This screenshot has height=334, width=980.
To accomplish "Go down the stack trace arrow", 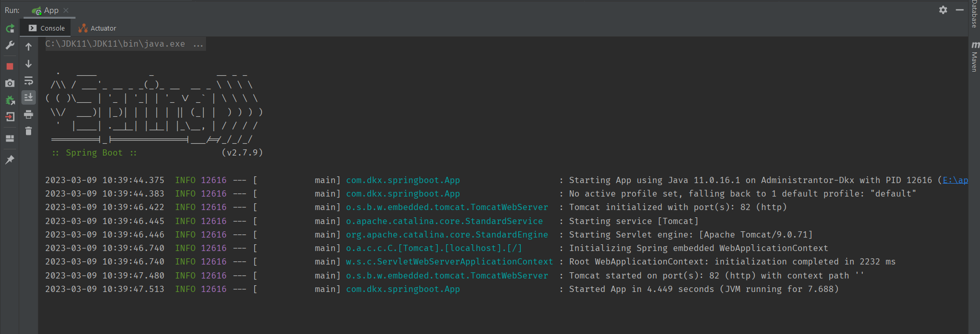I will point(29,64).
